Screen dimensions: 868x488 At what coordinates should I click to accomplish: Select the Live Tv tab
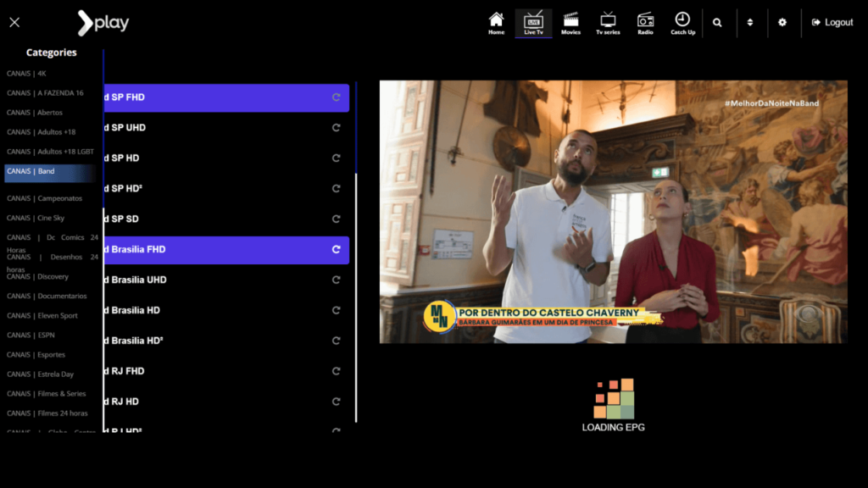coord(533,22)
